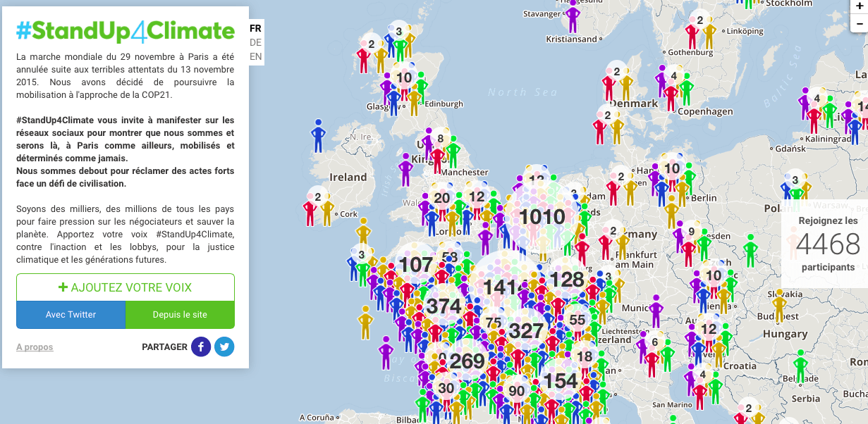Click the 269 cluster marker
Image resolution: width=868 pixels, height=424 pixels.
(x=467, y=361)
